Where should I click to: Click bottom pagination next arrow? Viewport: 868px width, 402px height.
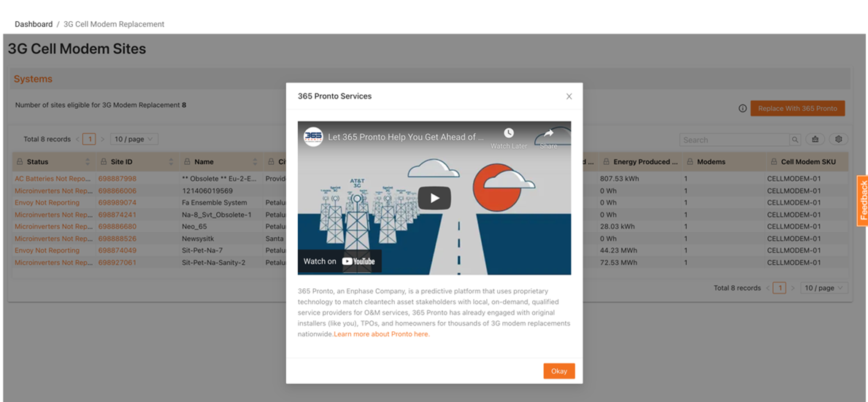793,288
